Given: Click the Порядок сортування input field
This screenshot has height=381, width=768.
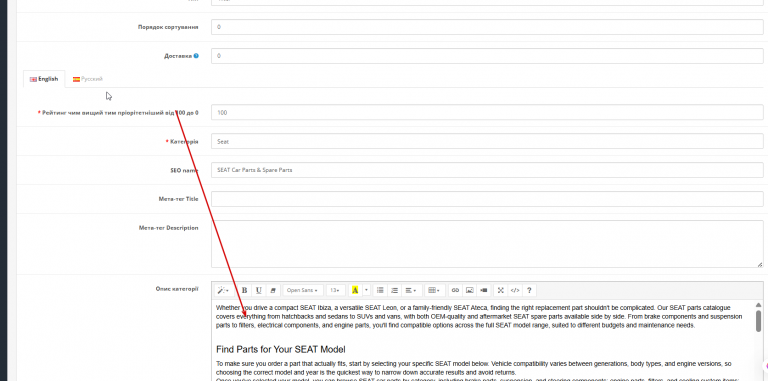Looking at the screenshot, I should (x=487, y=27).
